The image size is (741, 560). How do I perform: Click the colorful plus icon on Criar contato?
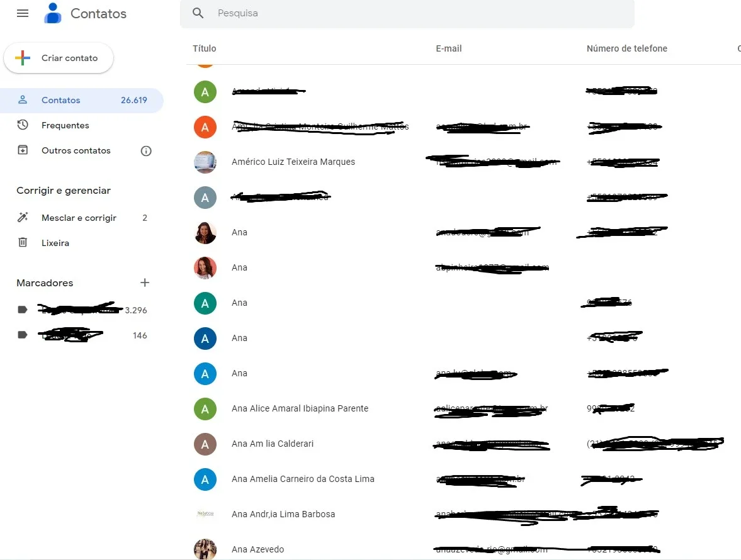click(22, 58)
